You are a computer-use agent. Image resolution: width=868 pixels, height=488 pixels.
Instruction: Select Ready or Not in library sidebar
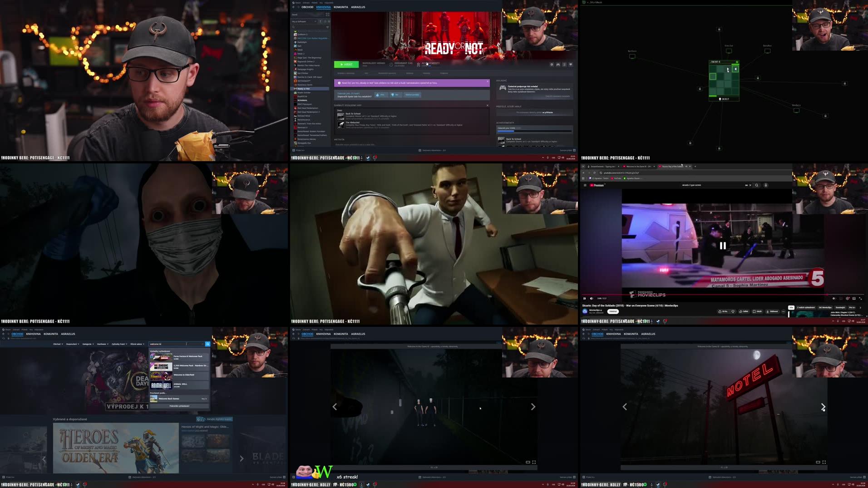point(311,89)
